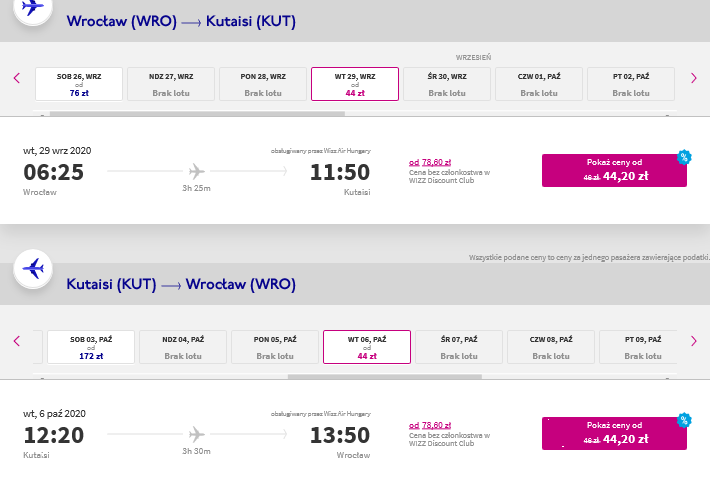Open outbound non-member price od 78,60 zł
The width and height of the screenshot is (710, 487).
coord(430,162)
